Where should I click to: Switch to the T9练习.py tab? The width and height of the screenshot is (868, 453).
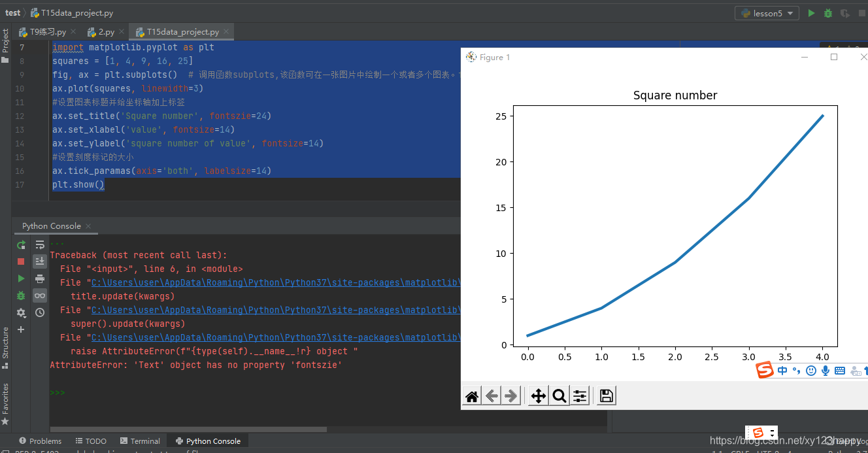point(42,31)
